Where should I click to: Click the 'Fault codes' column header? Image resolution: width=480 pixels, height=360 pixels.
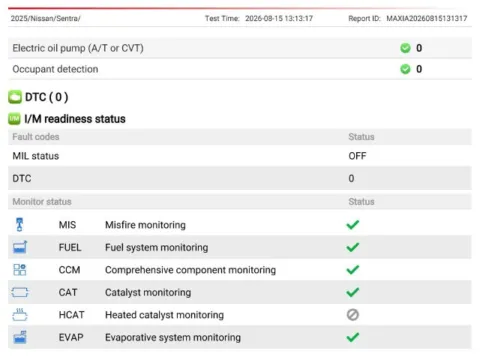point(36,137)
